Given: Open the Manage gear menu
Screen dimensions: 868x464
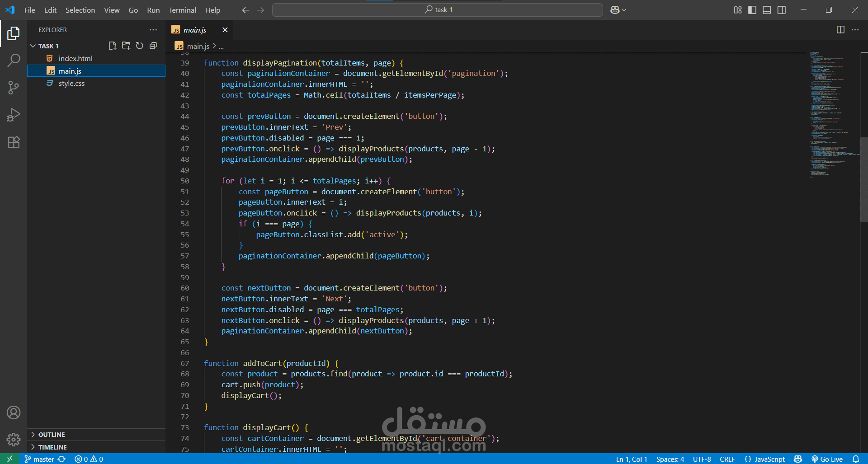Looking at the screenshot, I should coord(14,439).
